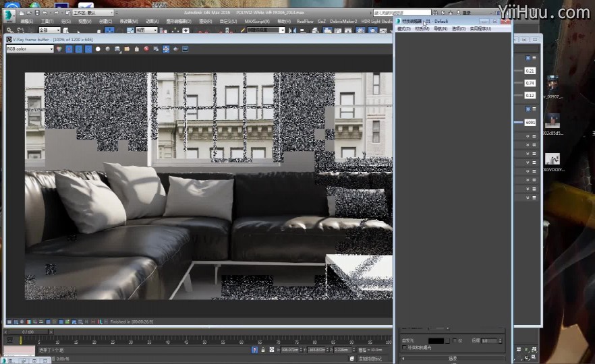Toggle alpha channel white circle in VFB
The image size is (595, 364).
(x=98, y=49)
